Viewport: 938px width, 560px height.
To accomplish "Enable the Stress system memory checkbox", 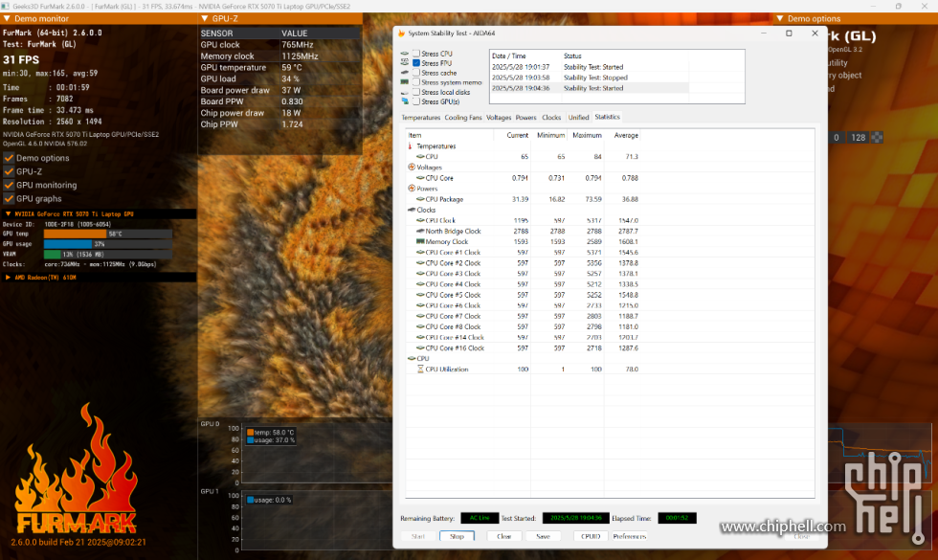I will click(x=416, y=82).
